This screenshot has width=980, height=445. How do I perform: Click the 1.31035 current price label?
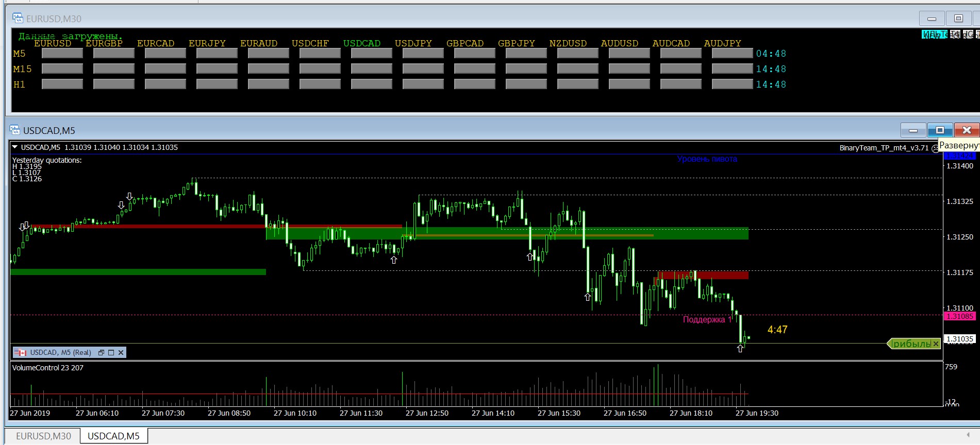point(959,339)
